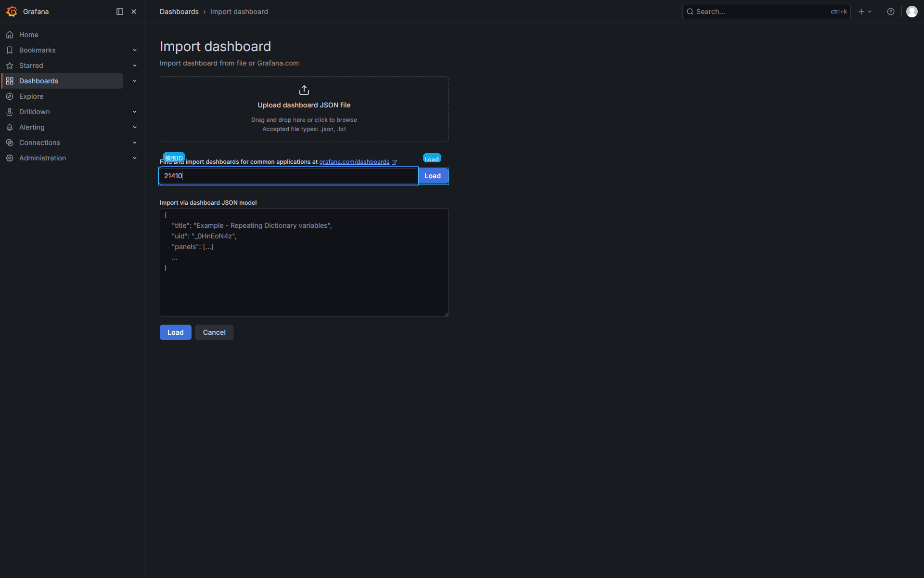
Task: Click Import dashboard breadcrumb text
Action: (x=239, y=12)
